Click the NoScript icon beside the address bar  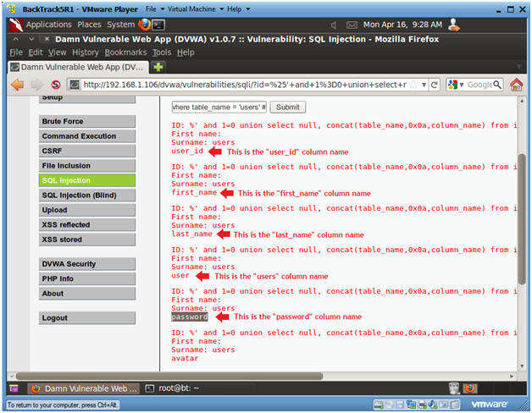pyautogui.click(x=56, y=85)
